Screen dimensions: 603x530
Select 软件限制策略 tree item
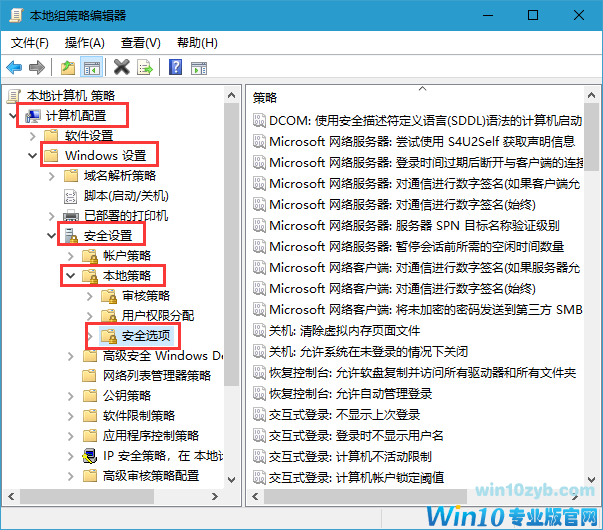(x=139, y=415)
